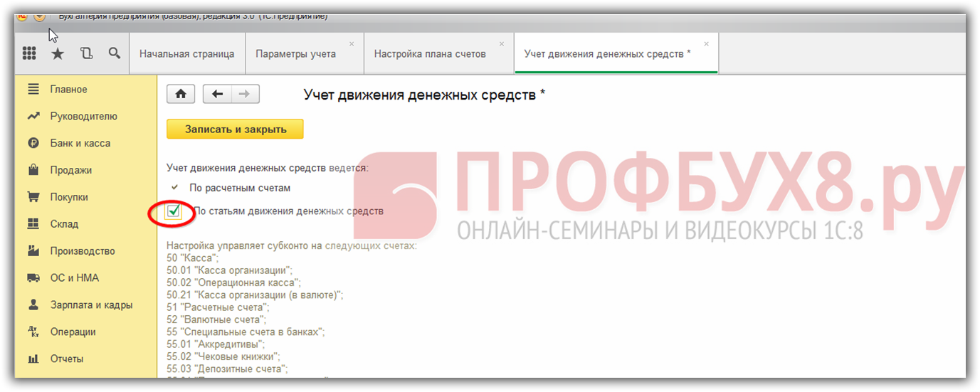Click the Home button icon
Viewport: 980px width, 392px height.
click(181, 94)
